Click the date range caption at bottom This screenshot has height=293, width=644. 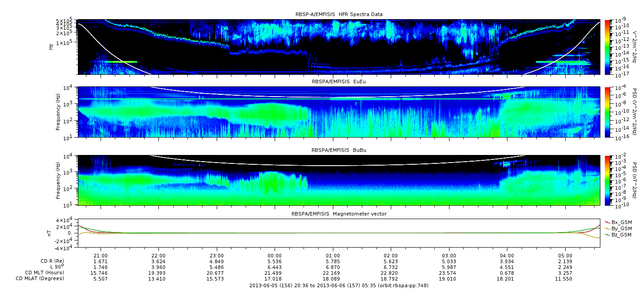click(339, 285)
